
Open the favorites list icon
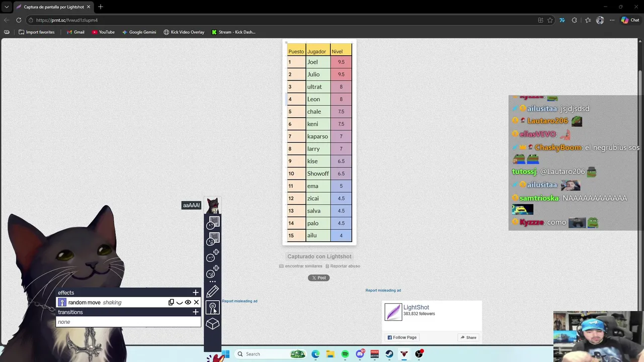click(588, 20)
